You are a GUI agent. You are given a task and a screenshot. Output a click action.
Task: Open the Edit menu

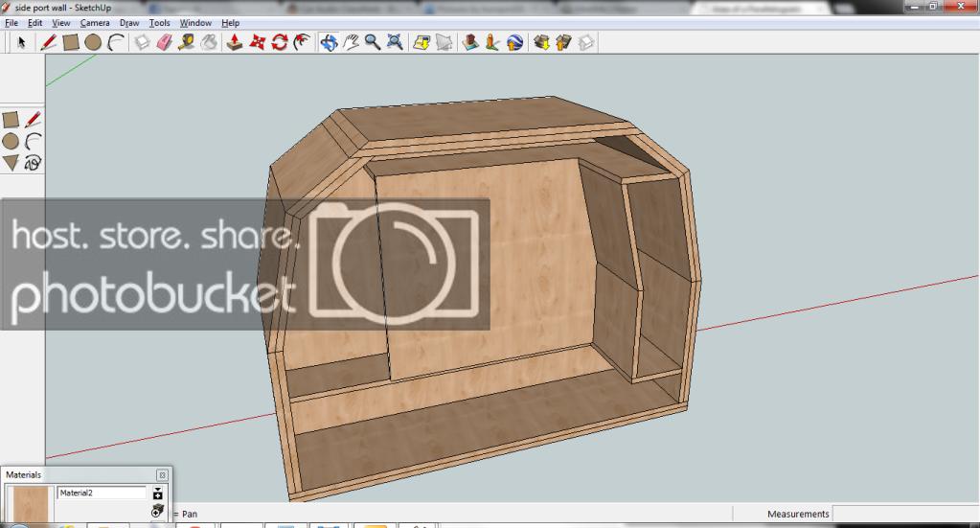pos(35,22)
